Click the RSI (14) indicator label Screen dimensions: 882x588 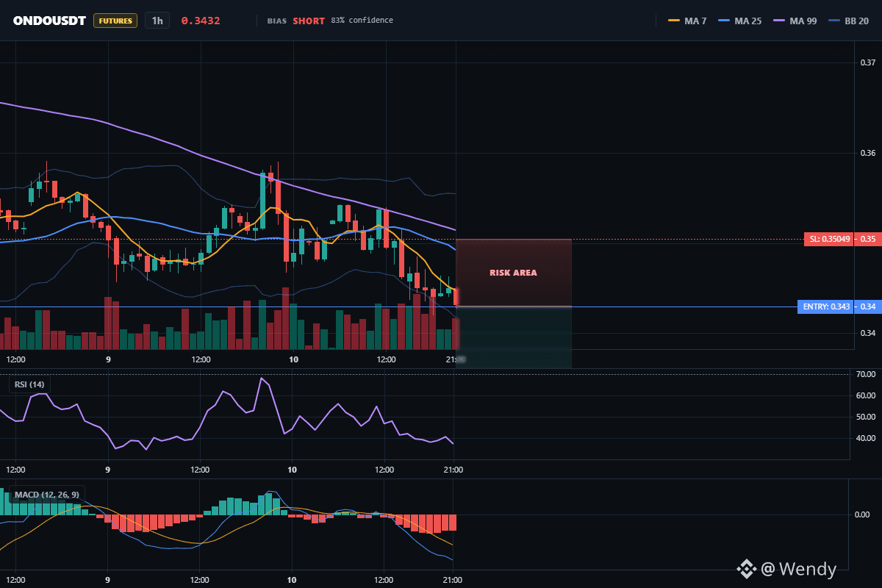(31, 384)
